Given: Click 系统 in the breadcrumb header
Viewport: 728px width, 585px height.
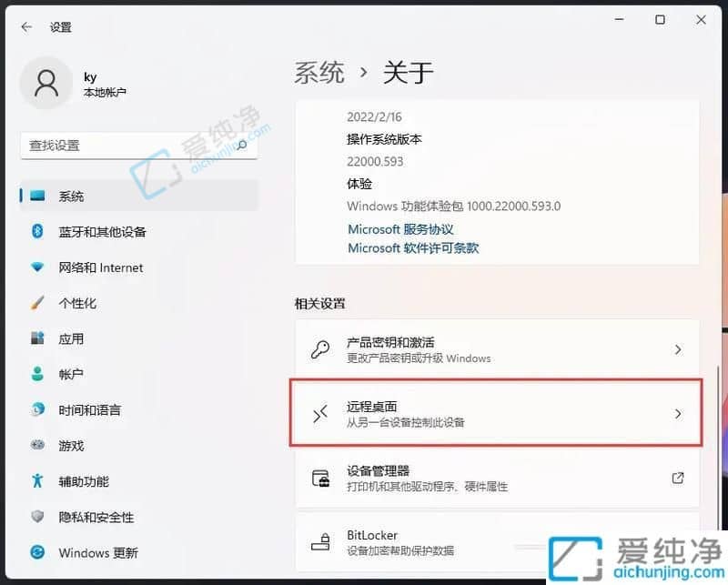Looking at the screenshot, I should point(319,72).
